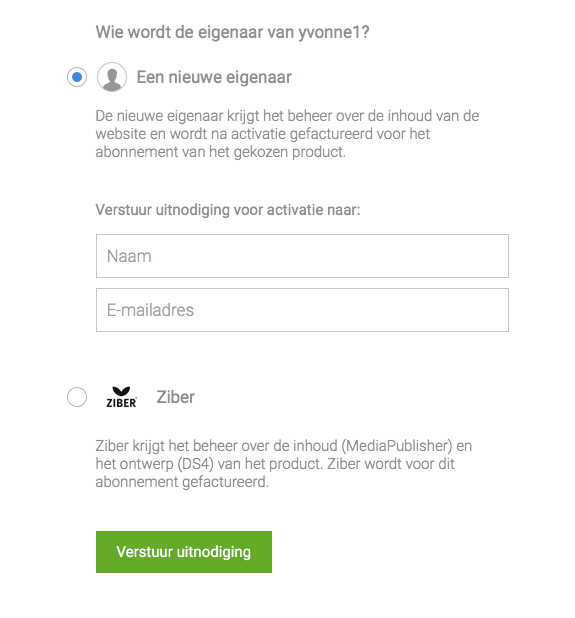Screen dimensions: 575x618
Task: Select the 'Een nieuwe eigenaar' radio button
Action: point(77,77)
